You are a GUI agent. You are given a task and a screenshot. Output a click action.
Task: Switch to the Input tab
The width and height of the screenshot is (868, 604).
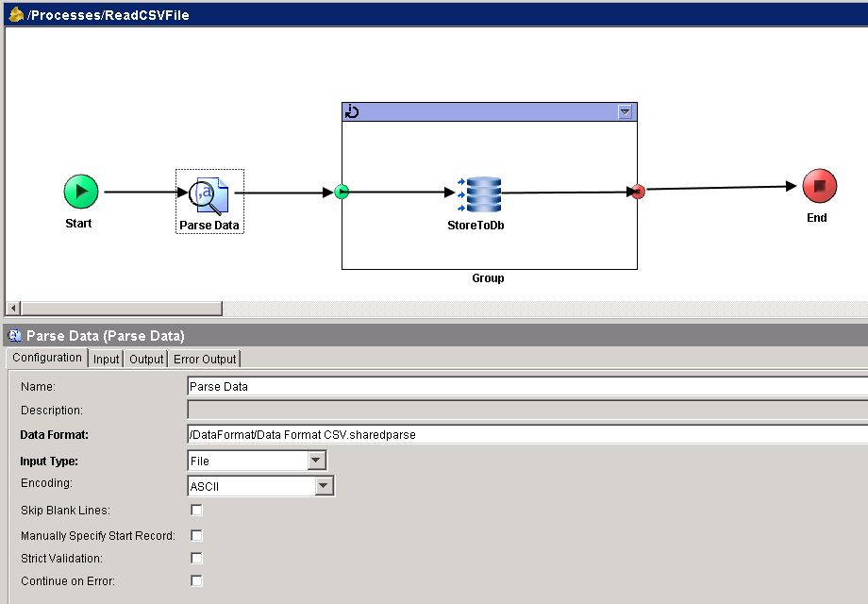pyautogui.click(x=106, y=359)
